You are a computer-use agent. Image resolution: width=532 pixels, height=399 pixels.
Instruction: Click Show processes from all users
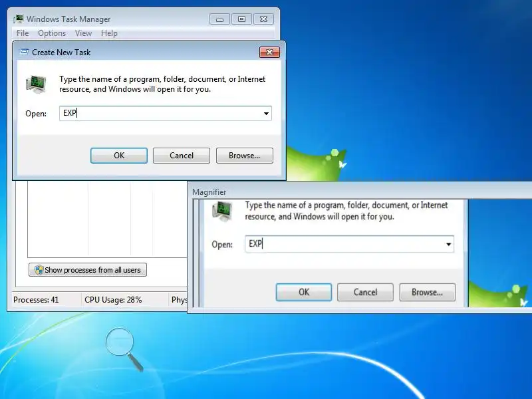point(88,270)
